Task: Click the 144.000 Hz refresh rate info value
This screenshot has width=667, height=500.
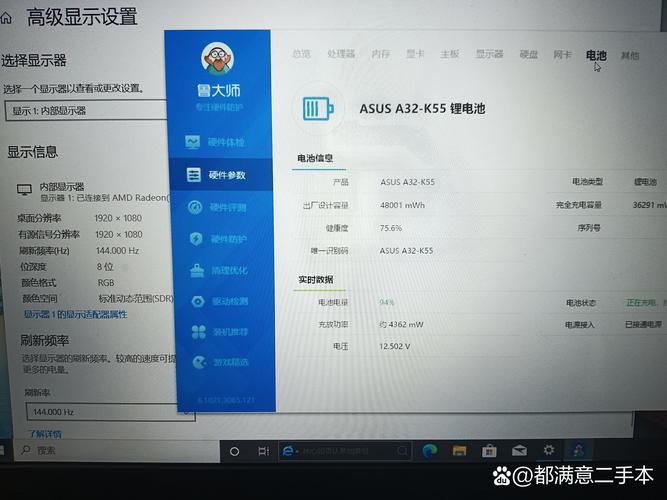Action: click(x=117, y=251)
